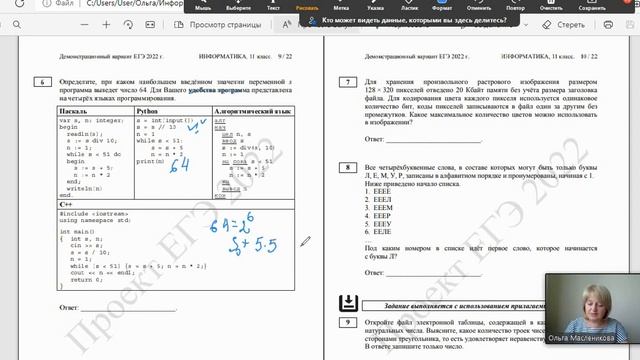Click task number box 8

[348, 167]
